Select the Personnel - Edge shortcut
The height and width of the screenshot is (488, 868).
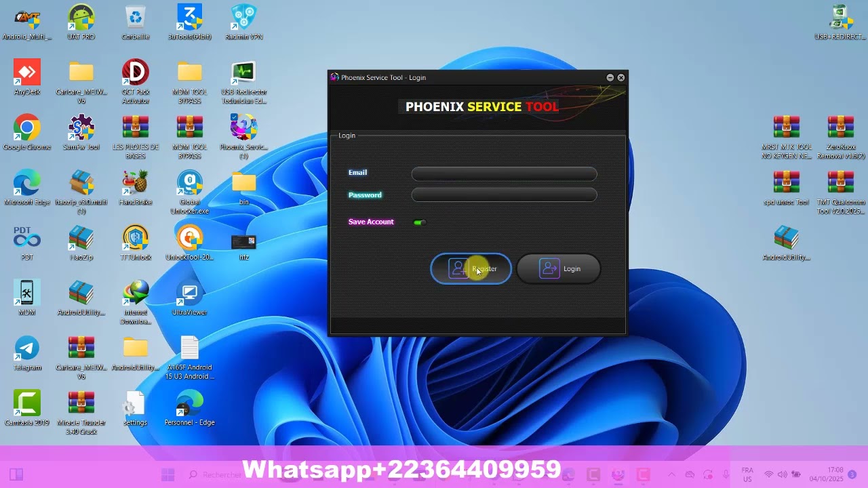(x=190, y=408)
